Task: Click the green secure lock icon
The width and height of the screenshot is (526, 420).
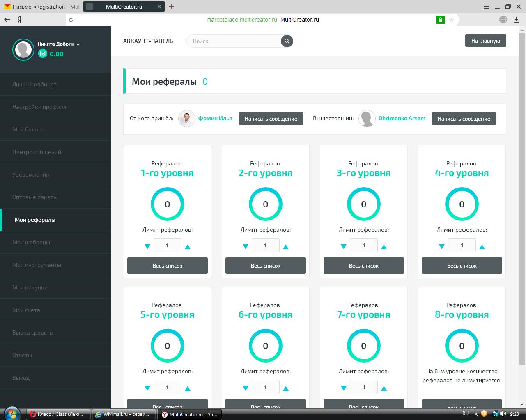Action: pos(441,20)
